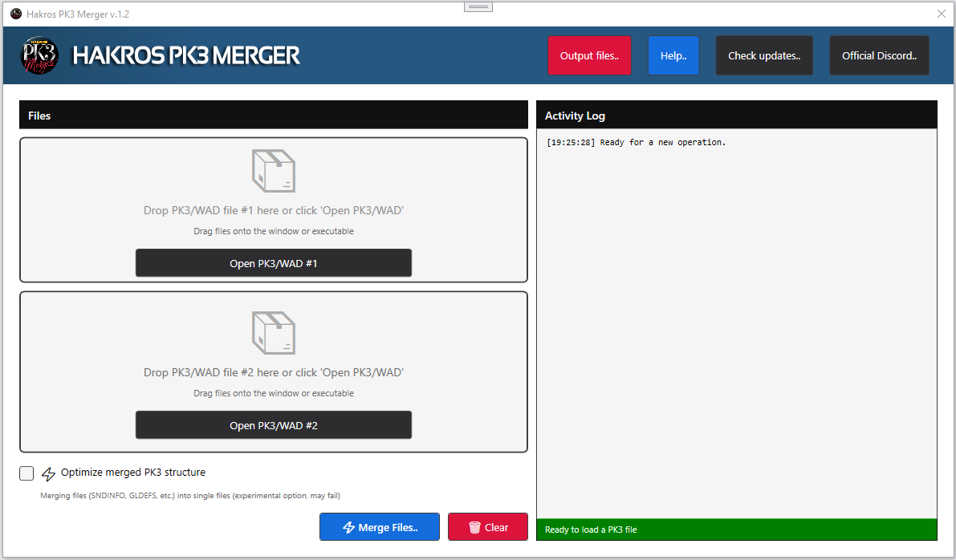Click the lightning bolt icon beside Optimize option
The height and width of the screenshot is (560, 956).
48,473
